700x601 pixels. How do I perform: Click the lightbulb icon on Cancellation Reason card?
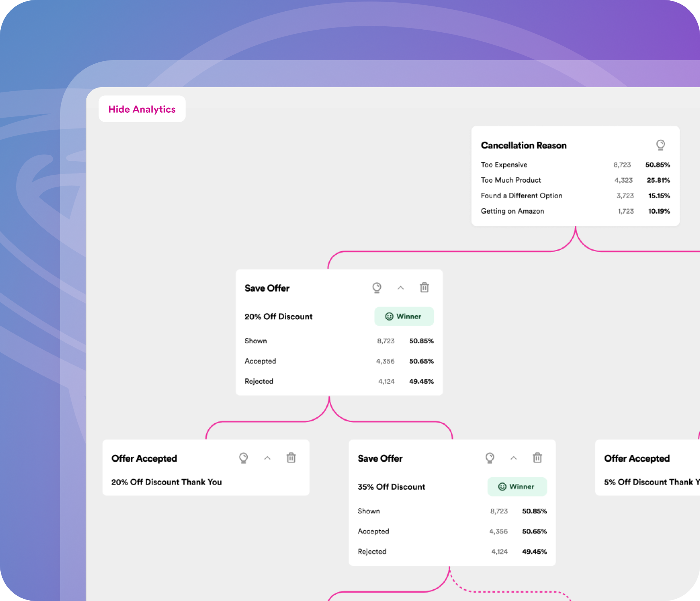pos(660,145)
